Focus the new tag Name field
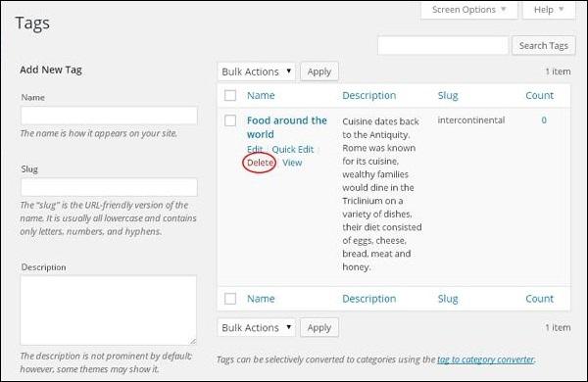Screen dimensions: 588x382 (109, 116)
